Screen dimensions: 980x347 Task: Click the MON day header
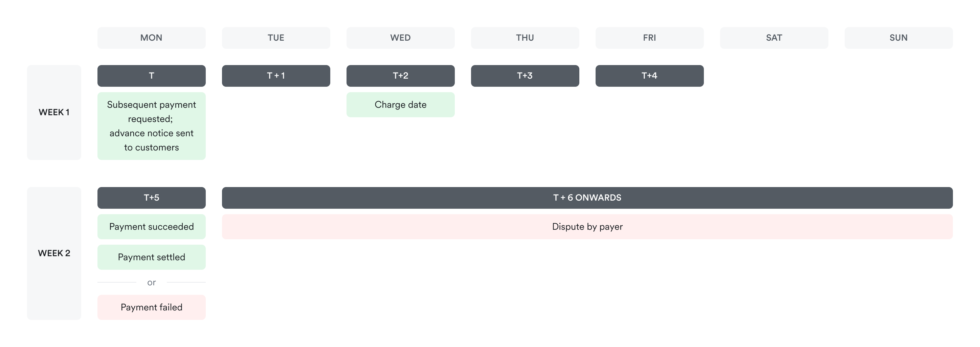click(151, 38)
